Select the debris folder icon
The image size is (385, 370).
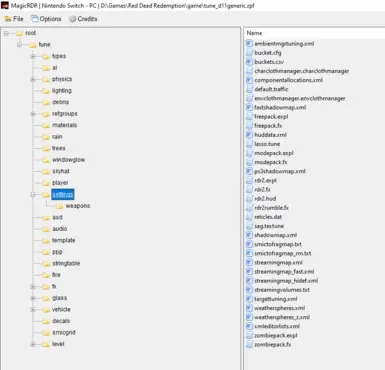(x=46, y=102)
